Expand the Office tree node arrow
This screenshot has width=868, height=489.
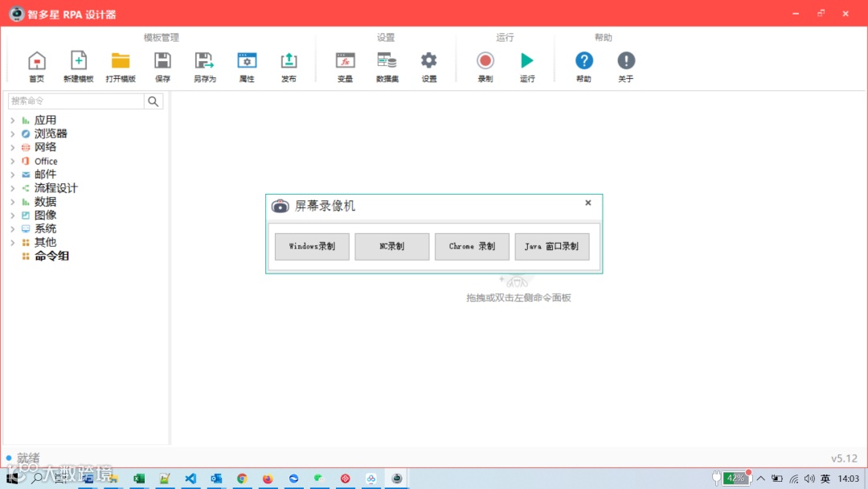(x=12, y=161)
